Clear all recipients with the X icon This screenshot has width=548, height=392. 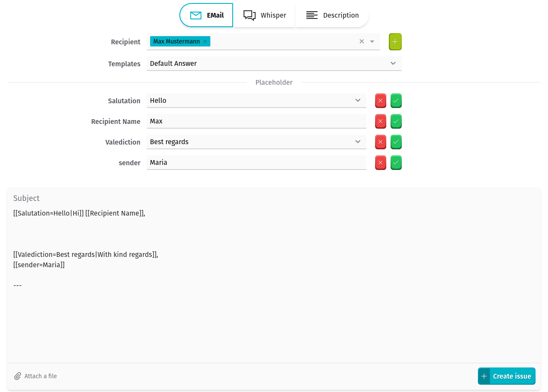point(362,42)
